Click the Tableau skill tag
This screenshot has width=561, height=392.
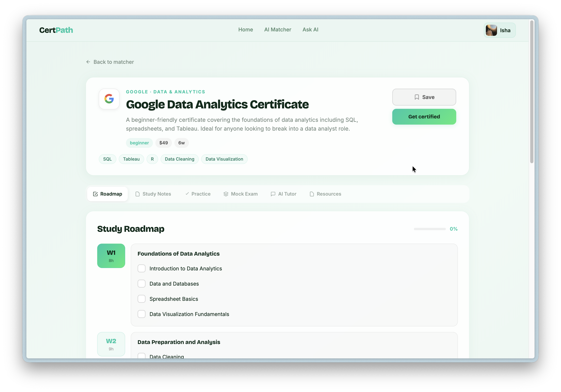click(x=132, y=159)
